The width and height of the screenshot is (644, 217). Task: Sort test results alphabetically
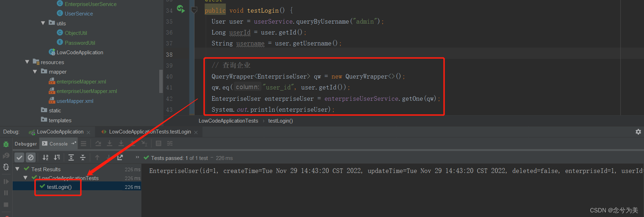tap(45, 157)
